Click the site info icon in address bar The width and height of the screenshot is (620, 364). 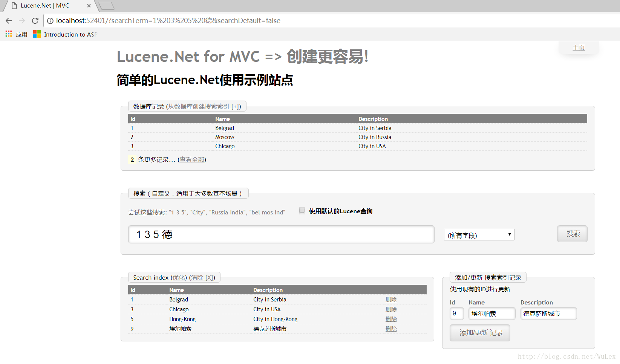50,21
